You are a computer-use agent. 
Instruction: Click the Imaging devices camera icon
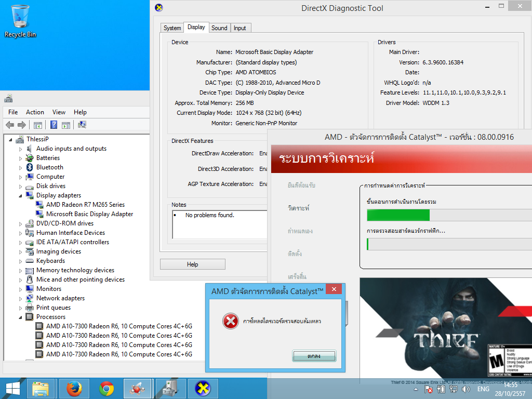[x=30, y=251]
